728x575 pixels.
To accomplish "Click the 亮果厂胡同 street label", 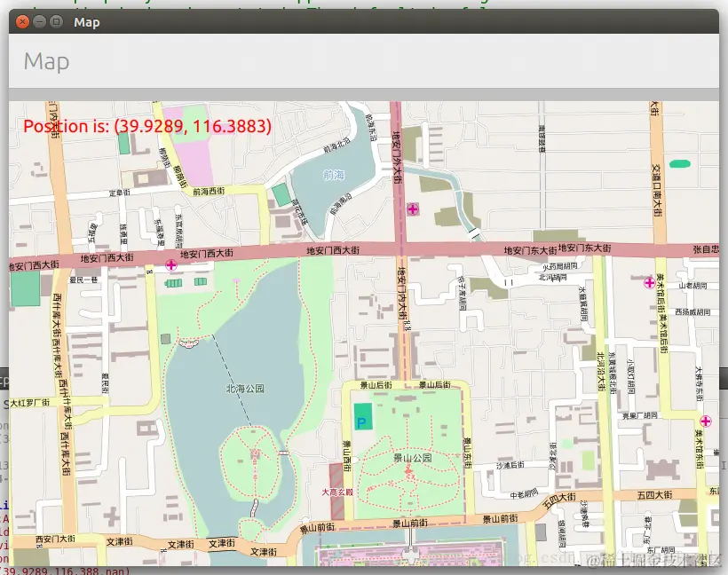I will click(x=640, y=415).
